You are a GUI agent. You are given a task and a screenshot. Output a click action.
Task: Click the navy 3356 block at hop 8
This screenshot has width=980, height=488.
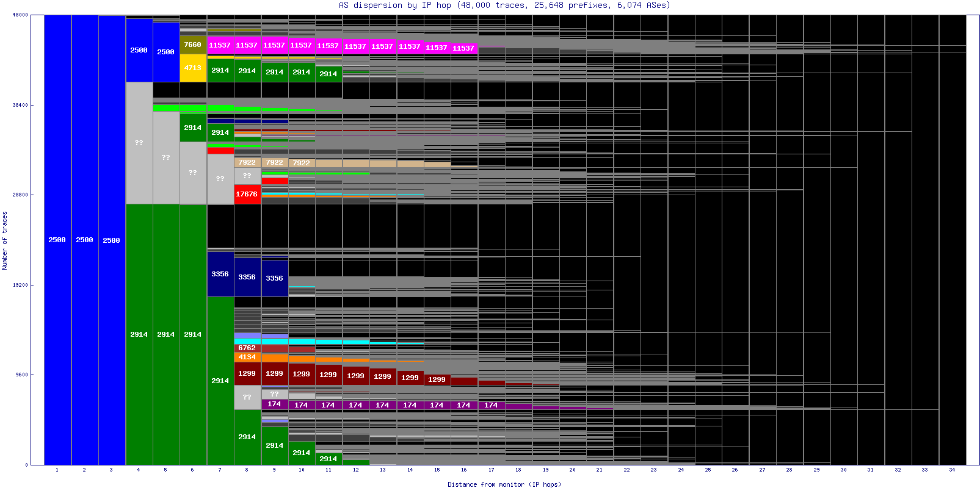pos(247,277)
